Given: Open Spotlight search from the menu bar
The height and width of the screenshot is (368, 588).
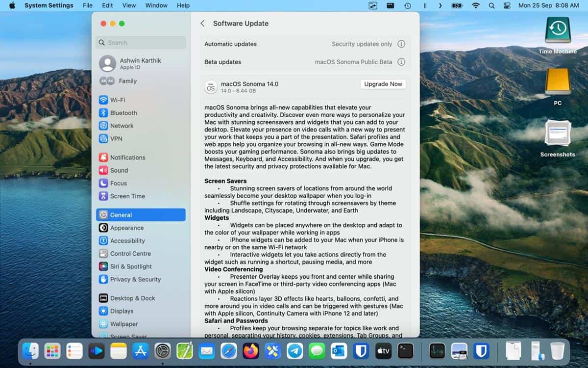Looking at the screenshot, I should pos(491,5).
